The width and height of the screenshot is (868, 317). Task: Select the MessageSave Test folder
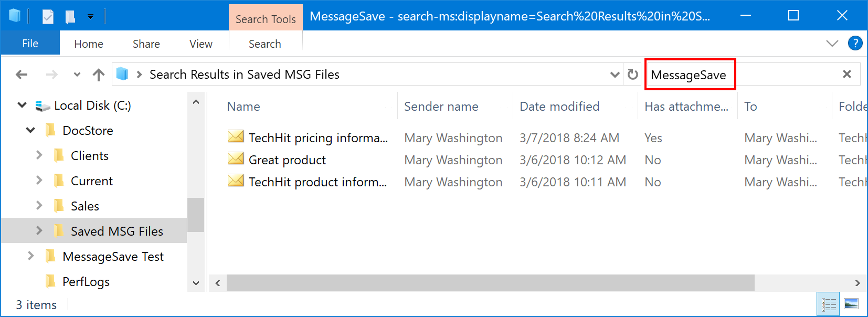click(x=113, y=257)
